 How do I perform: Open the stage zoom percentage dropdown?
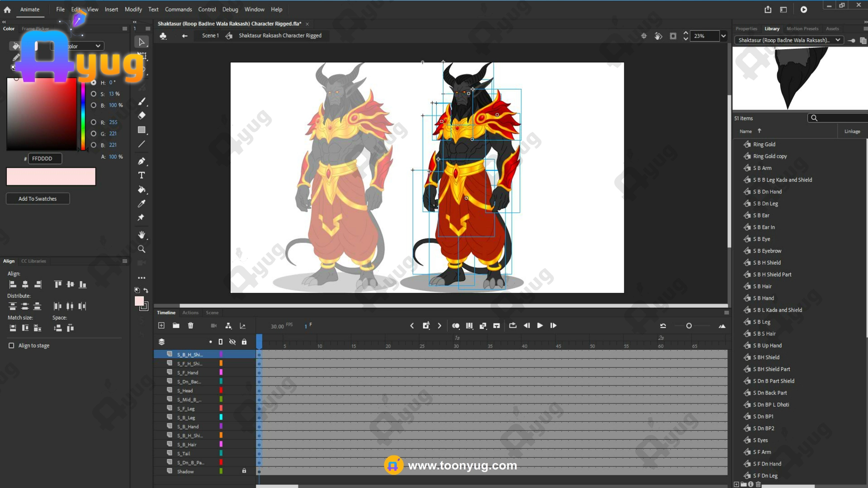coord(723,36)
